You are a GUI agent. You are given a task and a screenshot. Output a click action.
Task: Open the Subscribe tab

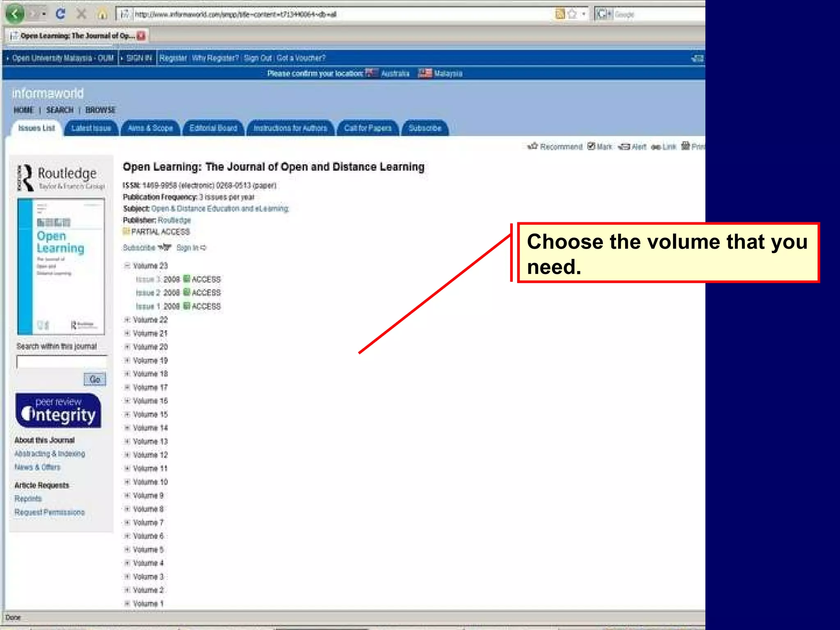click(x=425, y=128)
